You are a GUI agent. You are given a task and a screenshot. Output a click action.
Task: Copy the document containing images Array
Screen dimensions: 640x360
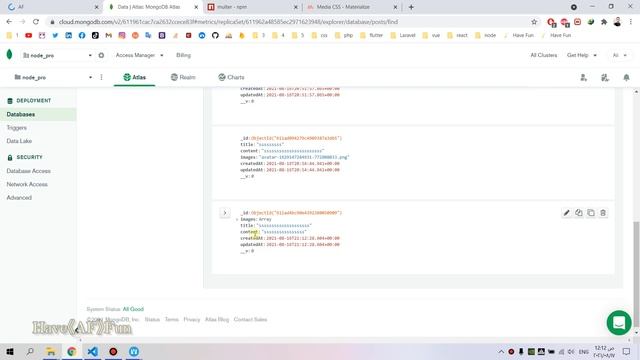pos(578,213)
